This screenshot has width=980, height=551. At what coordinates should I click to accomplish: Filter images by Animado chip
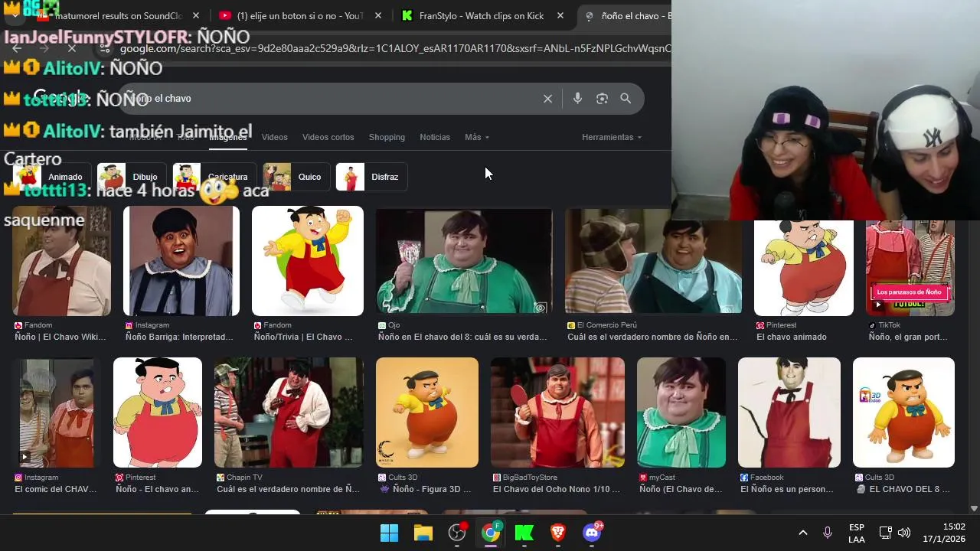tap(53, 177)
